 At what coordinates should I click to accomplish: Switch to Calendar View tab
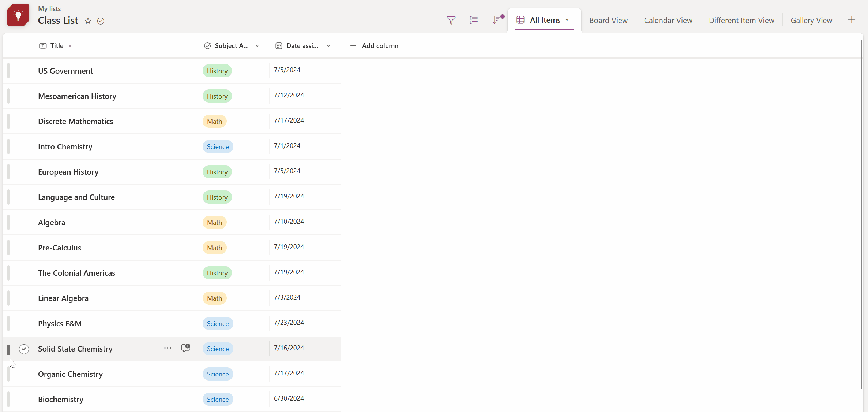click(x=668, y=21)
